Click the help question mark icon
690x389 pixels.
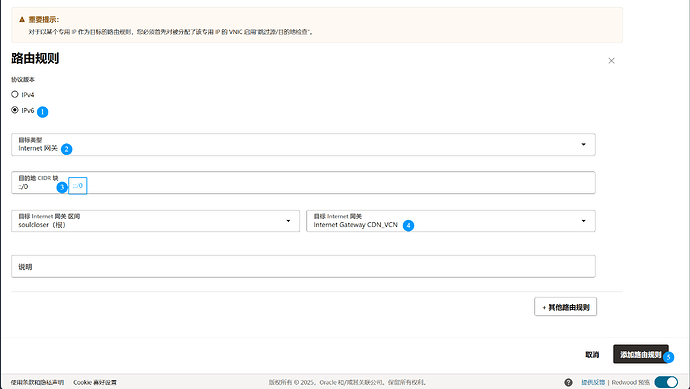[x=569, y=382]
